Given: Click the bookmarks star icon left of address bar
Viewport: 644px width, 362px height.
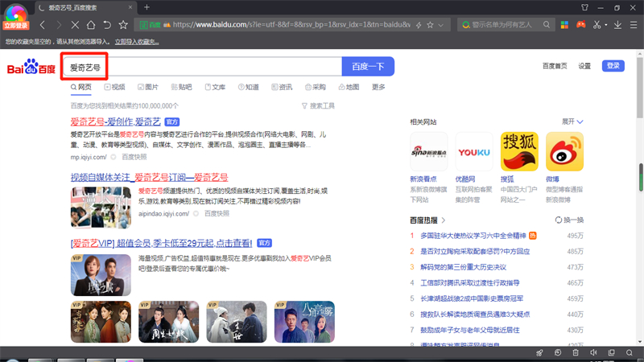Looking at the screenshot, I should [x=123, y=25].
